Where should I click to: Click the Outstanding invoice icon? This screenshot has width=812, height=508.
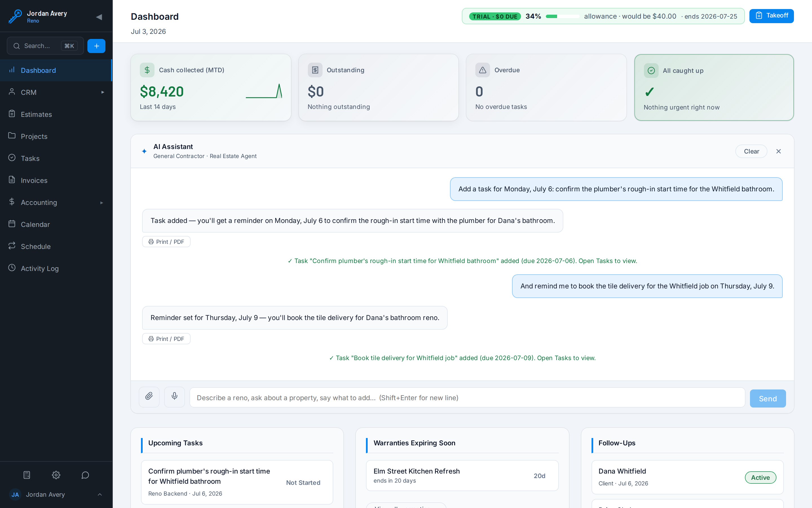click(x=315, y=70)
